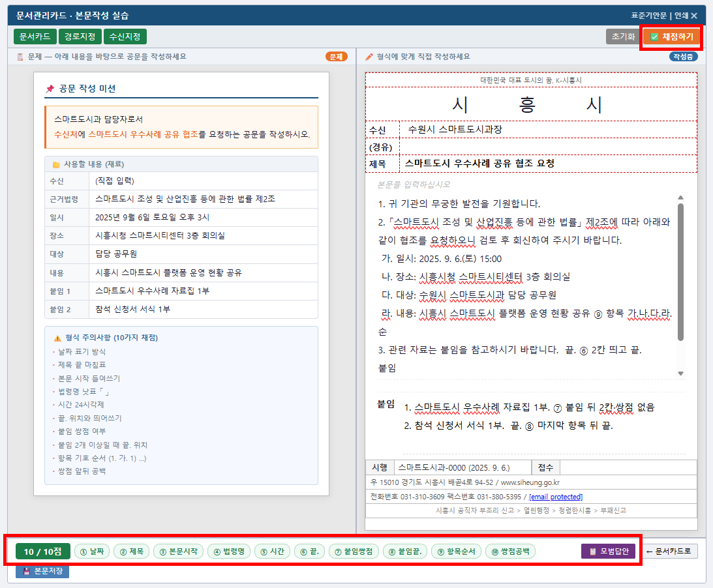Click the 채점하기 grading button
The width and height of the screenshot is (713, 588).
pos(670,37)
